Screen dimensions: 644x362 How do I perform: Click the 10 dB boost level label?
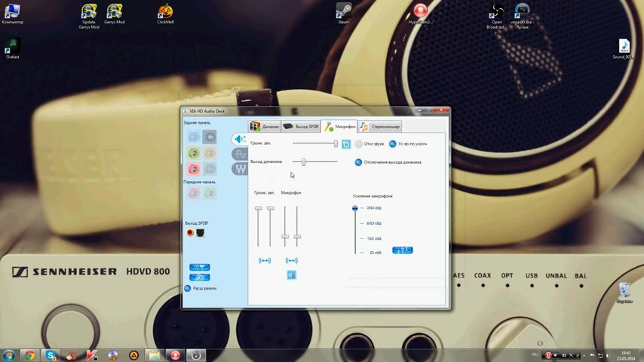point(374,238)
